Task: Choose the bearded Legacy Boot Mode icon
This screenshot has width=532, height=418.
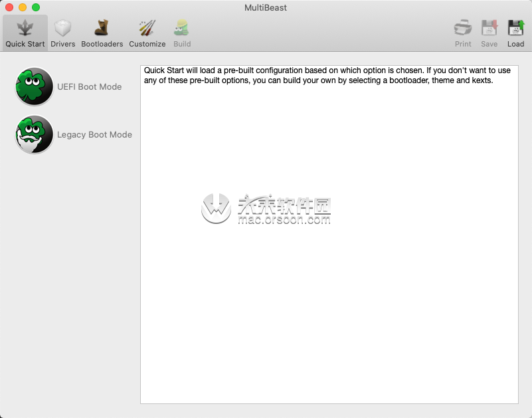Action: [x=35, y=134]
